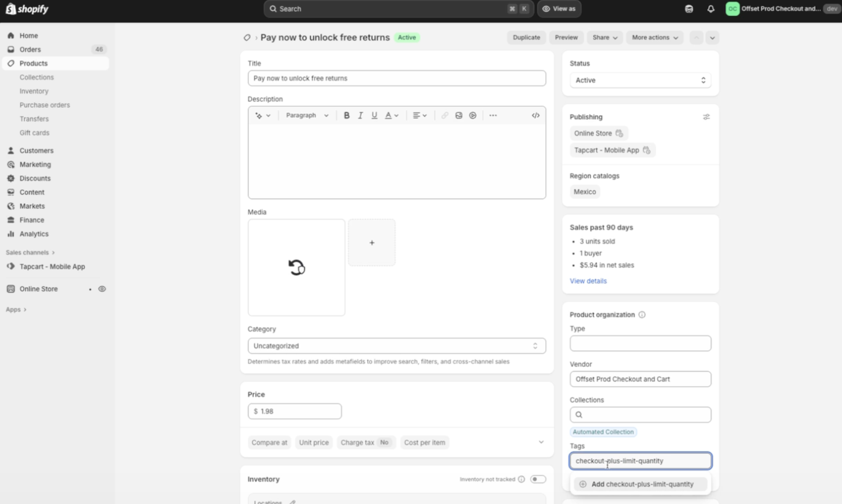Viewport: 842px width, 504px height.
Task: Open Collections in the sidebar
Action: coord(37,77)
